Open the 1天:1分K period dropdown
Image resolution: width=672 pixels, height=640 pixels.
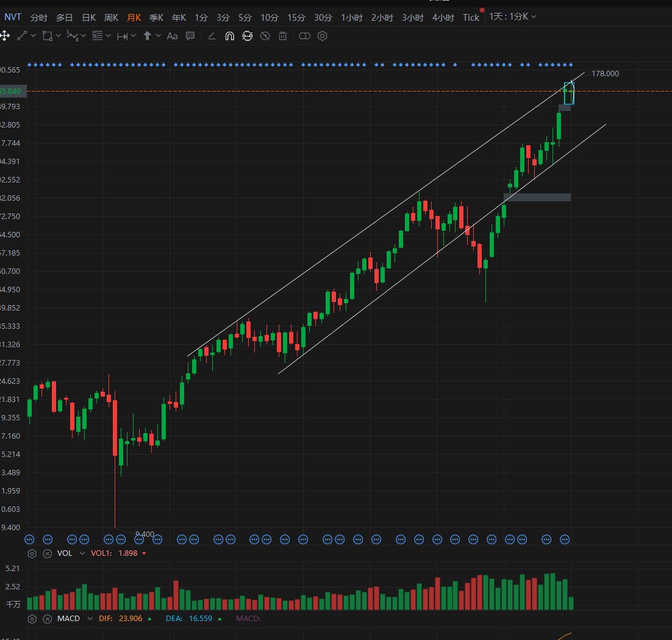tap(513, 16)
